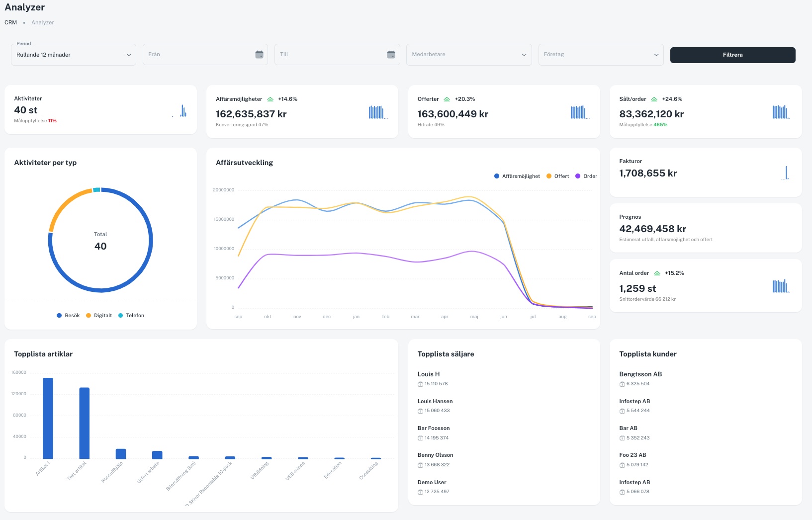This screenshot has height=520, width=812.
Task: Click the Test artikel bar in chart
Action: [x=85, y=423]
